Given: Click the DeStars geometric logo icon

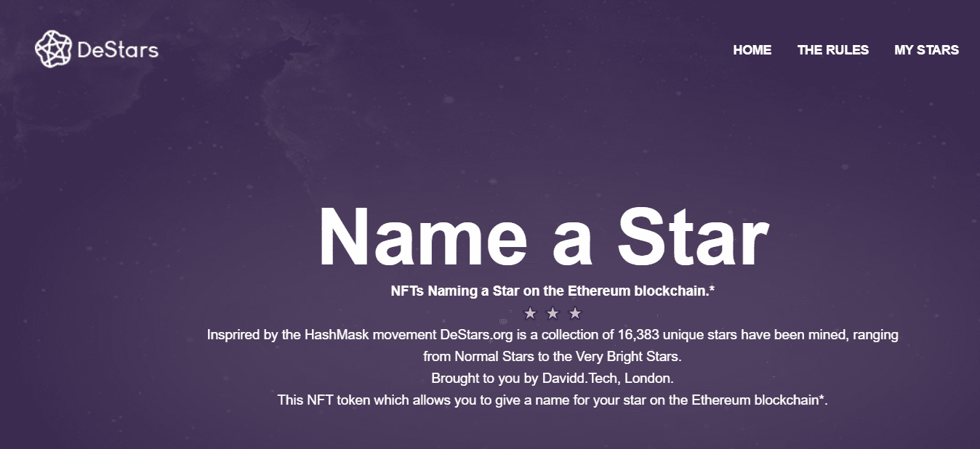Looking at the screenshot, I should click(54, 49).
